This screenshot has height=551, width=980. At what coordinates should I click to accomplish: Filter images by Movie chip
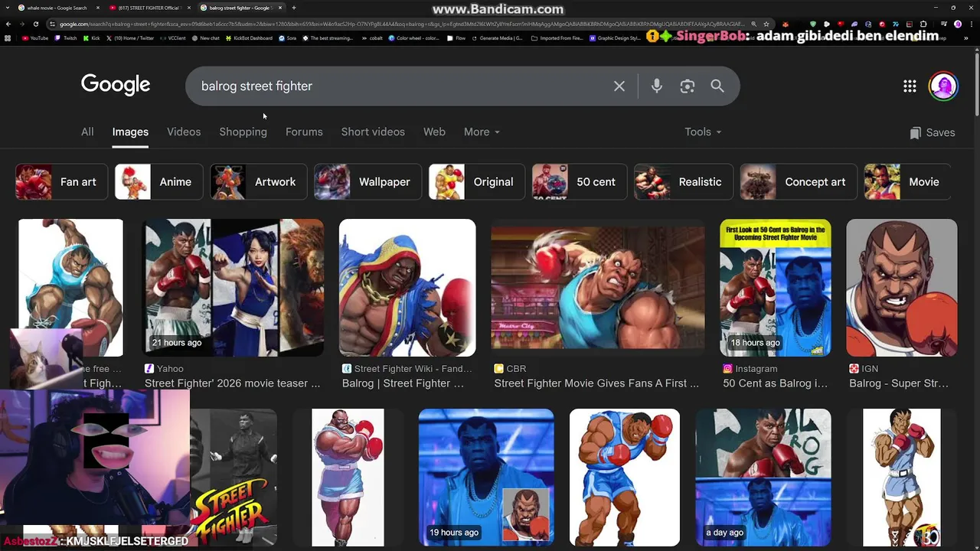pyautogui.click(x=907, y=182)
